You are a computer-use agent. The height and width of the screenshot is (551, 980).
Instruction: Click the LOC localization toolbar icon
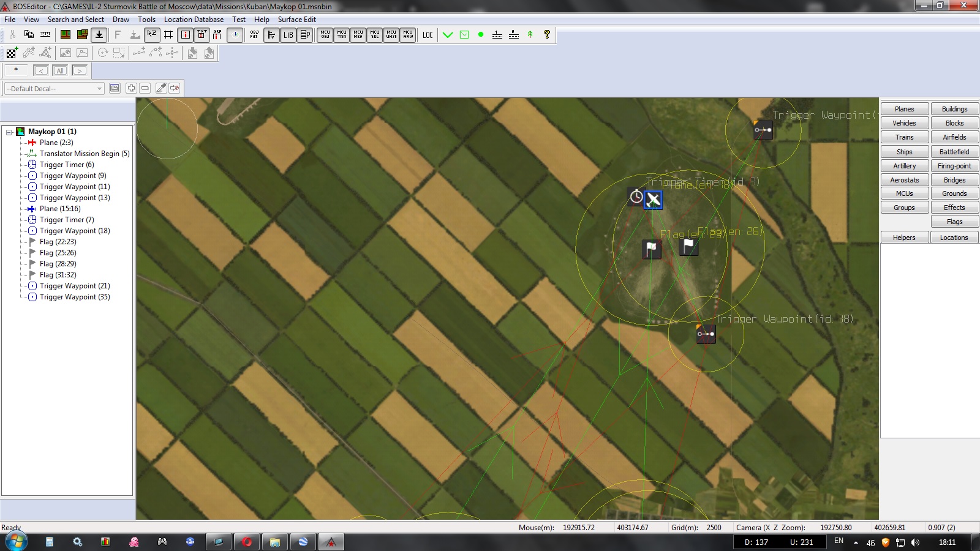tap(428, 35)
